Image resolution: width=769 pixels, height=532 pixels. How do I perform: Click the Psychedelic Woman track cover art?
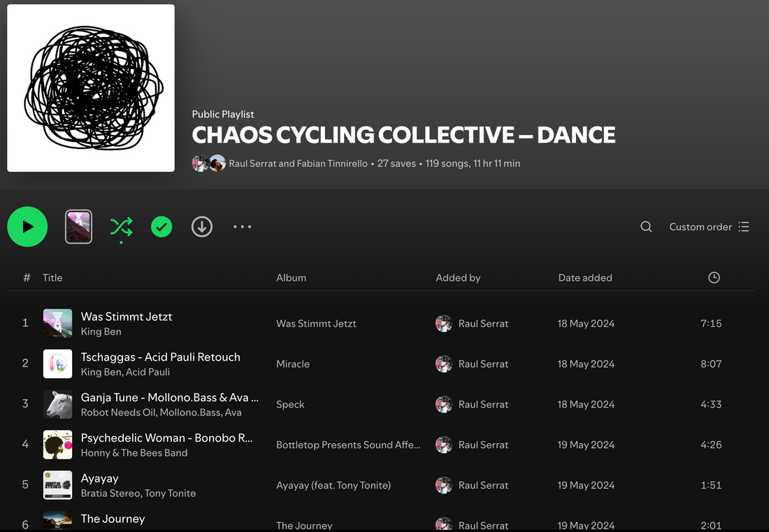point(57,445)
